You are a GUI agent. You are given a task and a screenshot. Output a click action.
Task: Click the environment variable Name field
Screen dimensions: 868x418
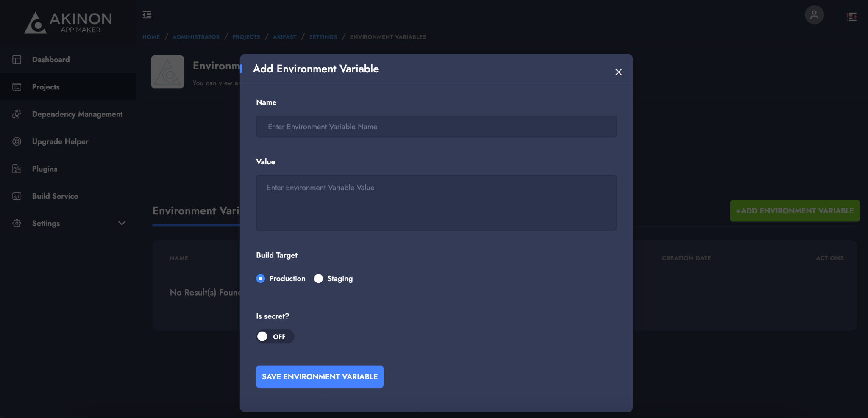pos(436,127)
